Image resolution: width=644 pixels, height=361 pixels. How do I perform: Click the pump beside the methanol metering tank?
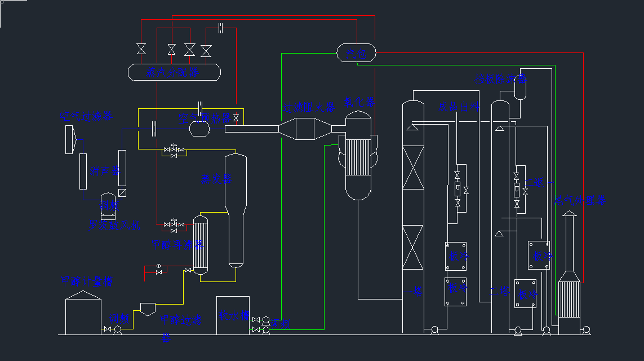click(x=118, y=330)
